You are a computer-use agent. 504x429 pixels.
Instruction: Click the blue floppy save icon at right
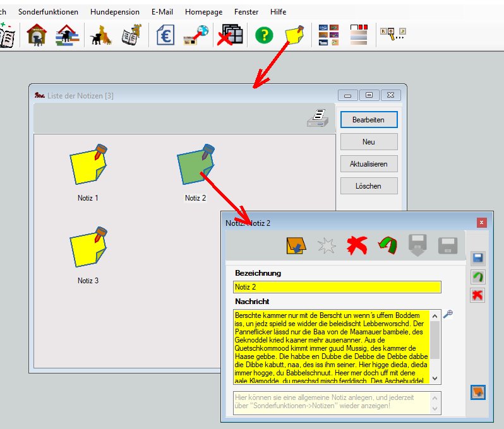[x=478, y=258]
